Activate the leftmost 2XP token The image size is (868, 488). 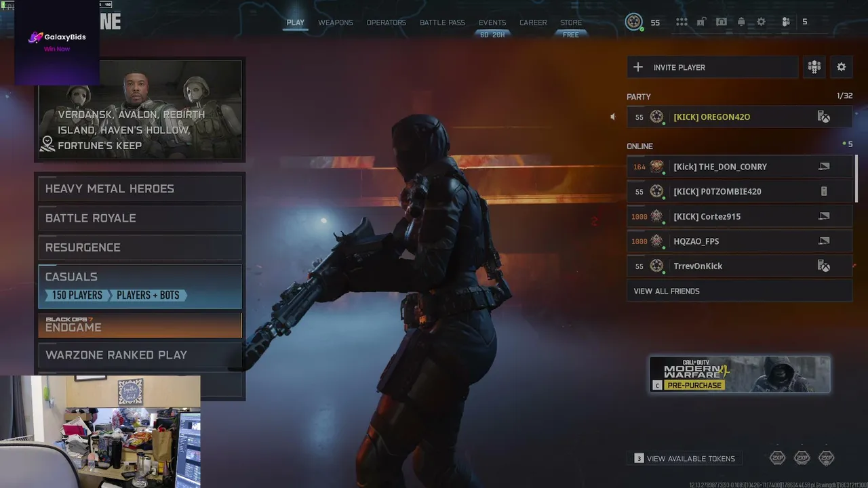pos(778,458)
